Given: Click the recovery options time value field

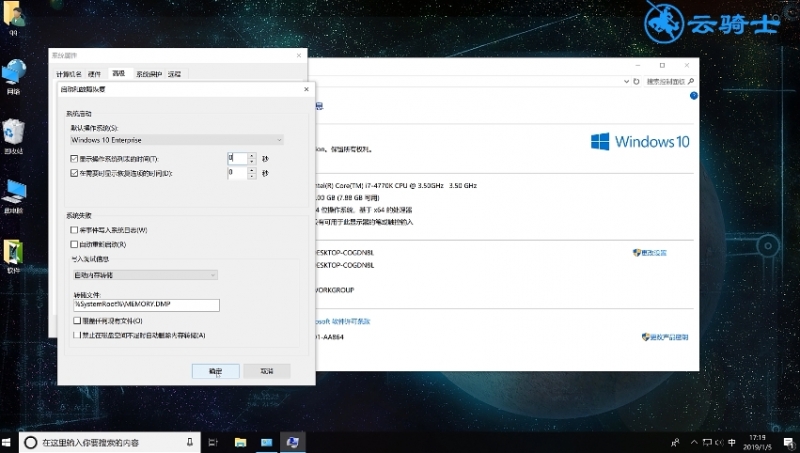Looking at the screenshot, I should (237, 173).
